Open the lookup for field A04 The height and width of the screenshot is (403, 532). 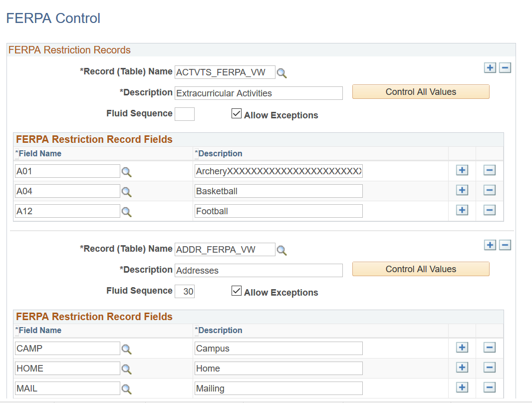tap(126, 191)
